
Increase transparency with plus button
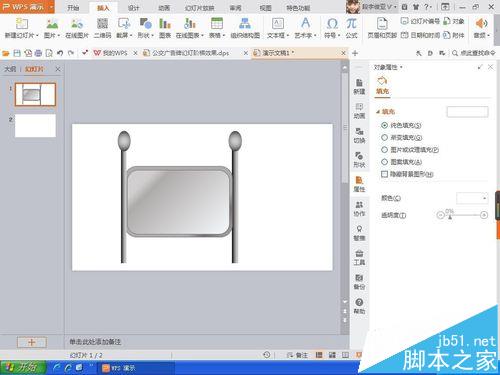(484, 215)
